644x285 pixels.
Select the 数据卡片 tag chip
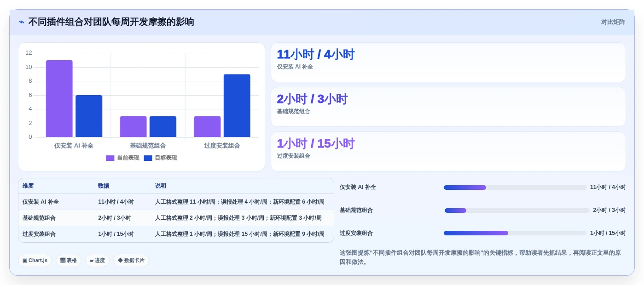pyautogui.click(x=131, y=260)
